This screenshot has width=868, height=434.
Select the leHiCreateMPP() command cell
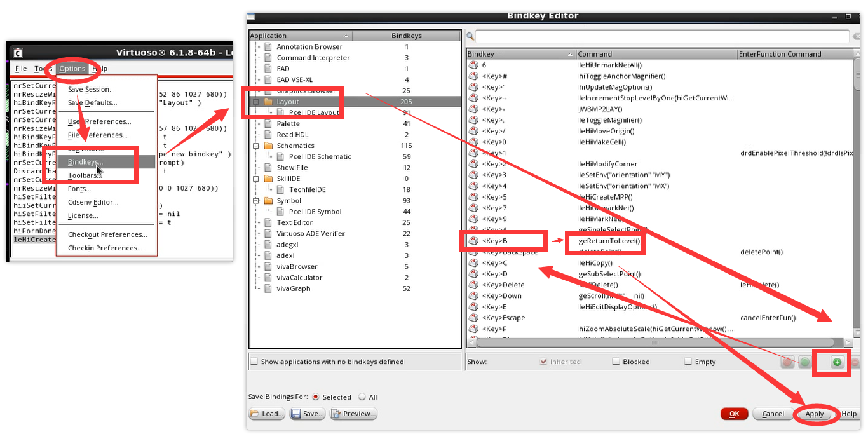tap(606, 197)
